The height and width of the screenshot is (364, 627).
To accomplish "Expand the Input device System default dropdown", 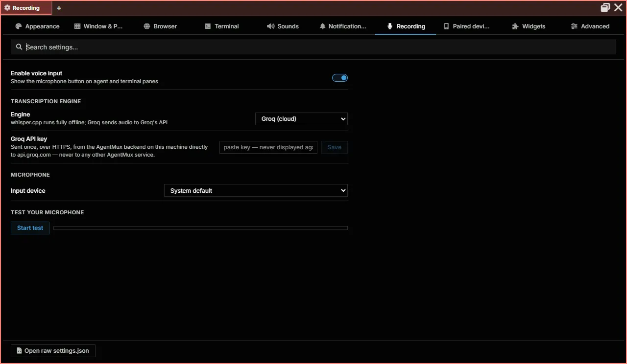I will (256, 191).
